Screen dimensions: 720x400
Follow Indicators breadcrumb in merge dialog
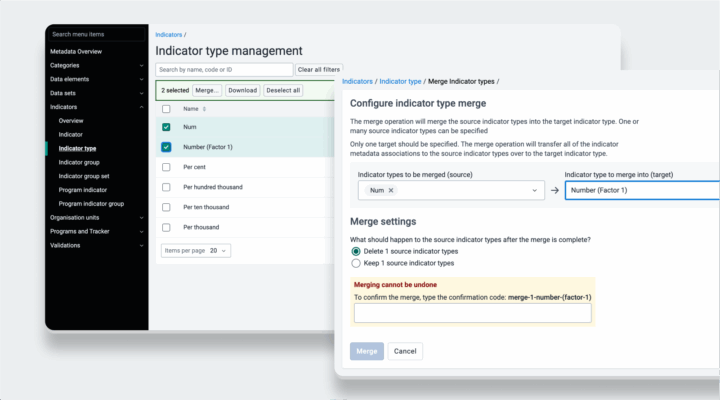[357, 81]
